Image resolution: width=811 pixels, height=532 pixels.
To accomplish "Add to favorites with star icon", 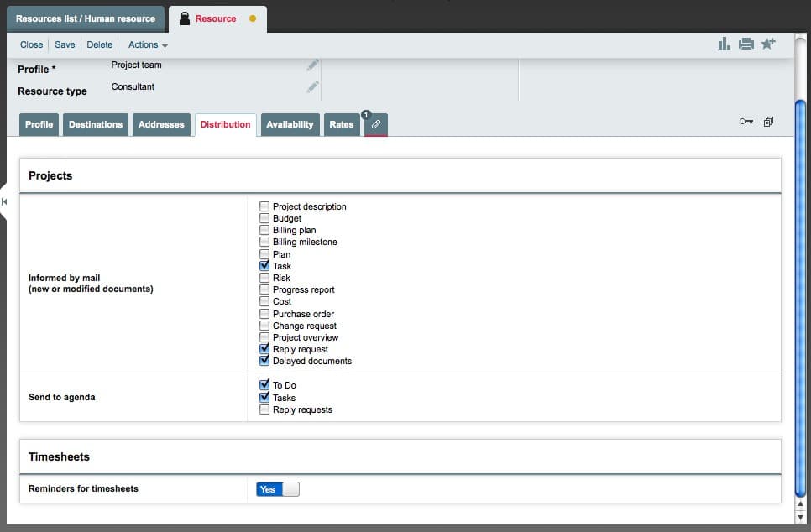I will 768,44.
